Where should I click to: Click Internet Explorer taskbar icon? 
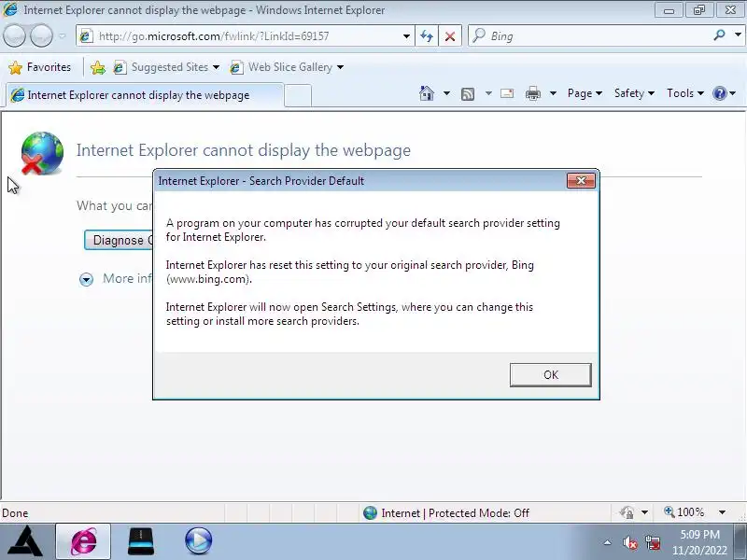pyautogui.click(x=83, y=541)
